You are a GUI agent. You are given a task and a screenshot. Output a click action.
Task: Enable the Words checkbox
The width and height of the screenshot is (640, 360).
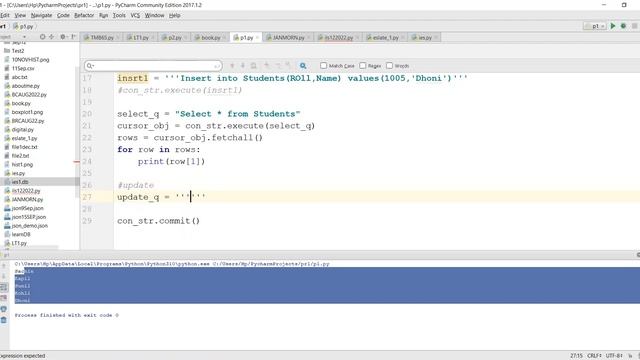(389, 65)
